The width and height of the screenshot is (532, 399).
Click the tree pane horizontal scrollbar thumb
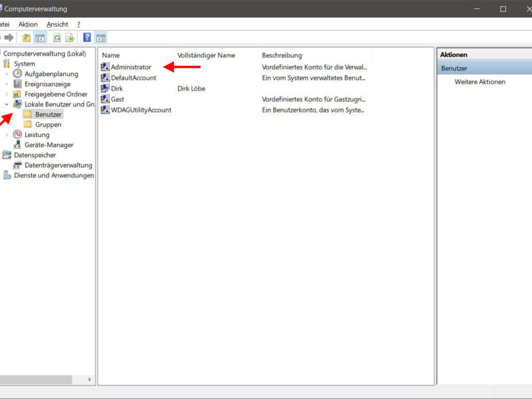(36, 379)
